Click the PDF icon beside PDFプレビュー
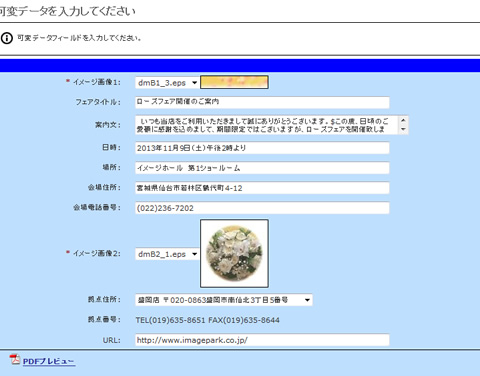Screen dimensions: 480x376 click(15, 360)
